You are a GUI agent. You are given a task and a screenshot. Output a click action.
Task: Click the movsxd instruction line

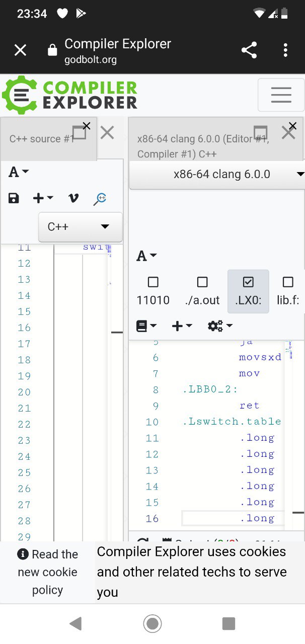(x=260, y=357)
